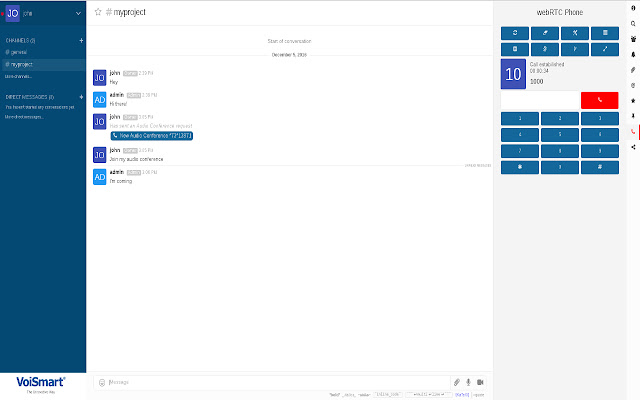Show channel members list icon
The width and height of the screenshot is (640, 400).
633,39
